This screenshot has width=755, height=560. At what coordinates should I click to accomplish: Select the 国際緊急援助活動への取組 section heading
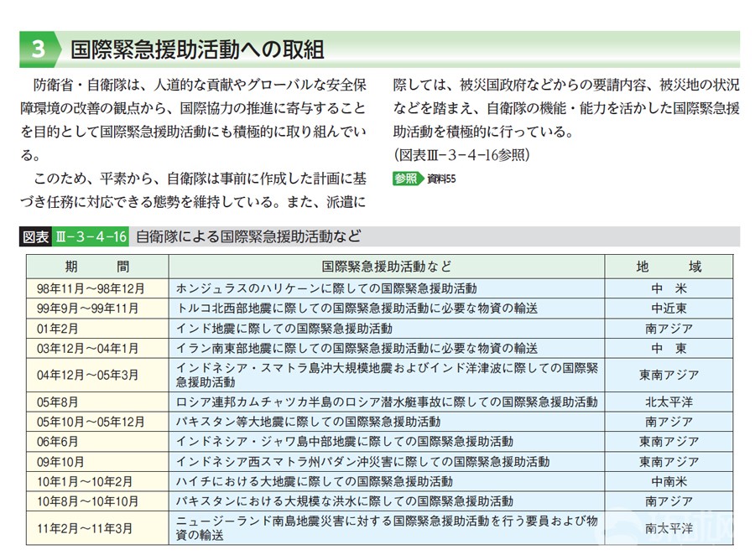point(197,49)
